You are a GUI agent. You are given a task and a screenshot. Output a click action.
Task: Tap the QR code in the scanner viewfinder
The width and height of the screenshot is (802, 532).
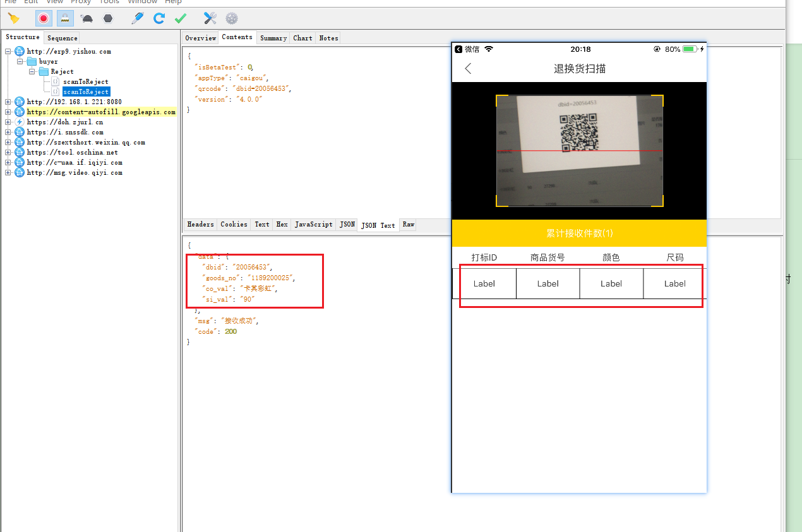pos(579,133)
